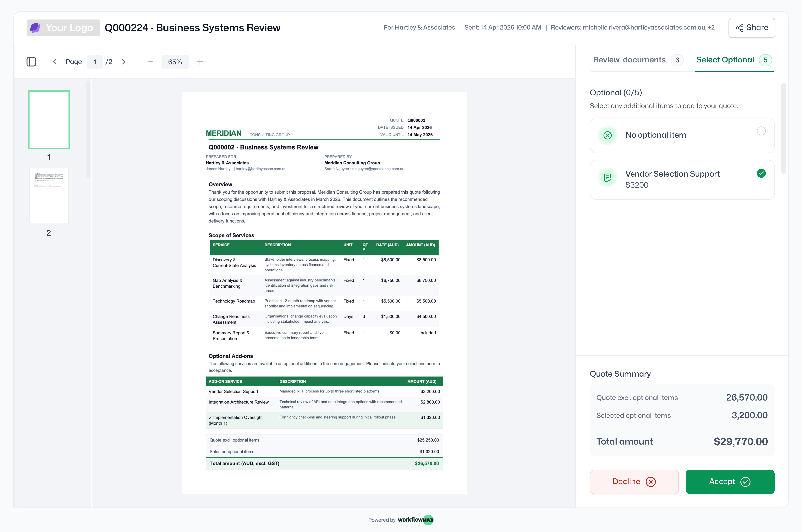Click the Optional (0/5) heading

(616, 93)
